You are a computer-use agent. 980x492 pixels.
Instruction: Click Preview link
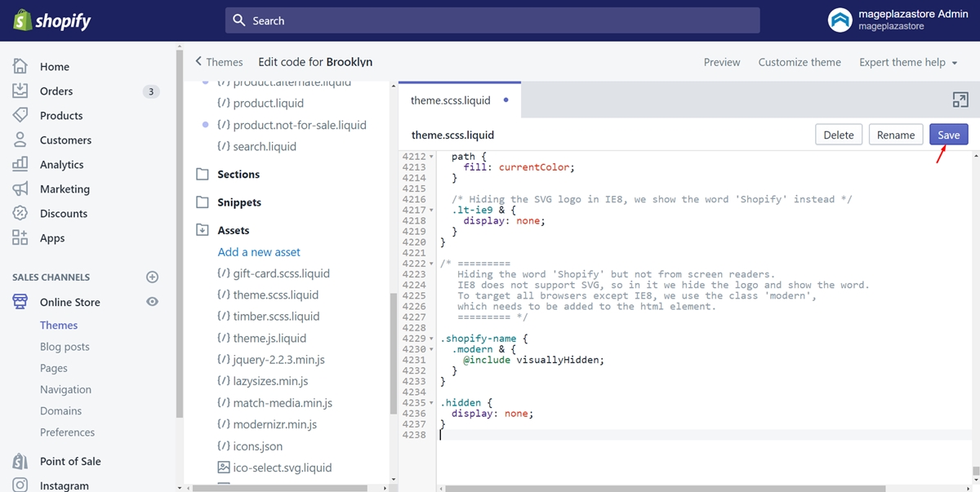(722, 62)
